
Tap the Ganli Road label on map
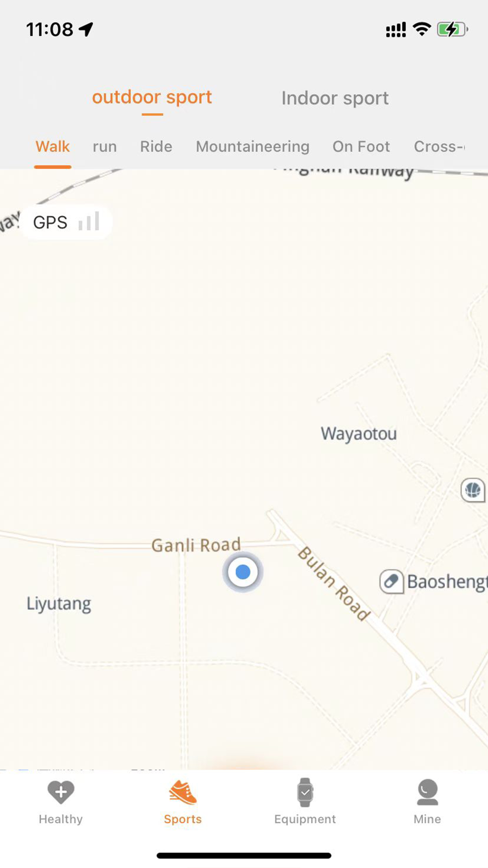(x=196, y=545)
